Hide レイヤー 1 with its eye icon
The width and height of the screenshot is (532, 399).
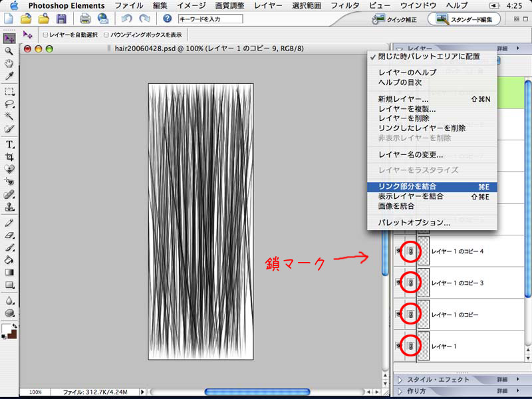tap(399, 346)
